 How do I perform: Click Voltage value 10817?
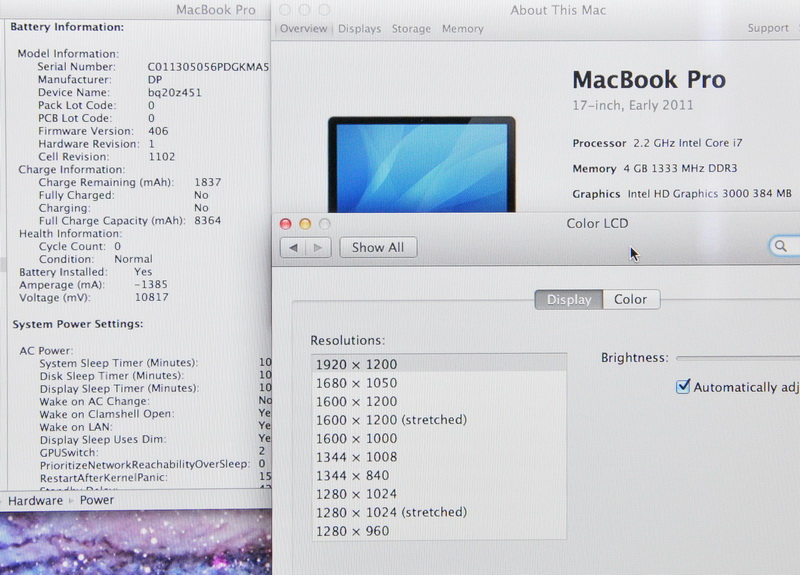[152, 297]
